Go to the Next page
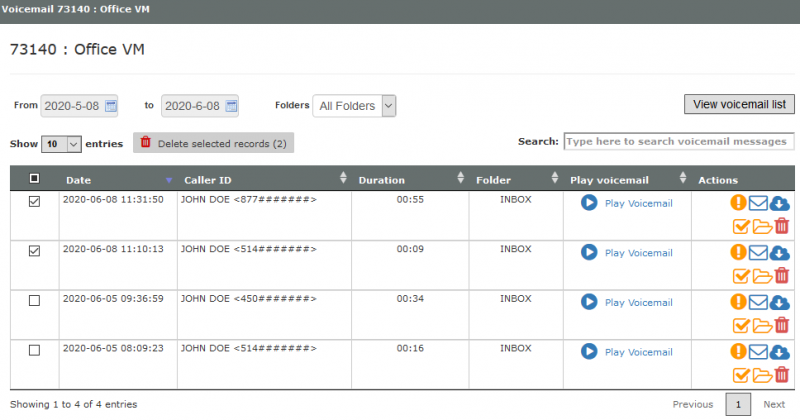The image size is (800, 420). click(x=774, y=404)
